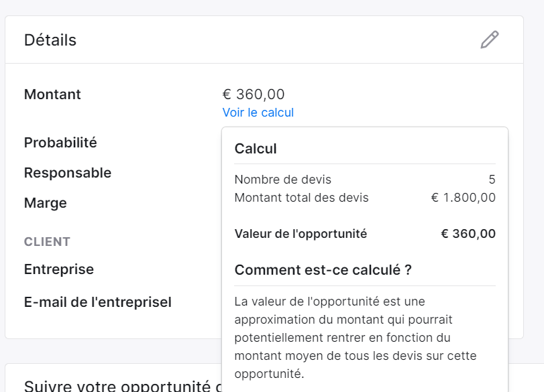
Task: Click the Probabilité field label
Action: (x=60, y=143)
